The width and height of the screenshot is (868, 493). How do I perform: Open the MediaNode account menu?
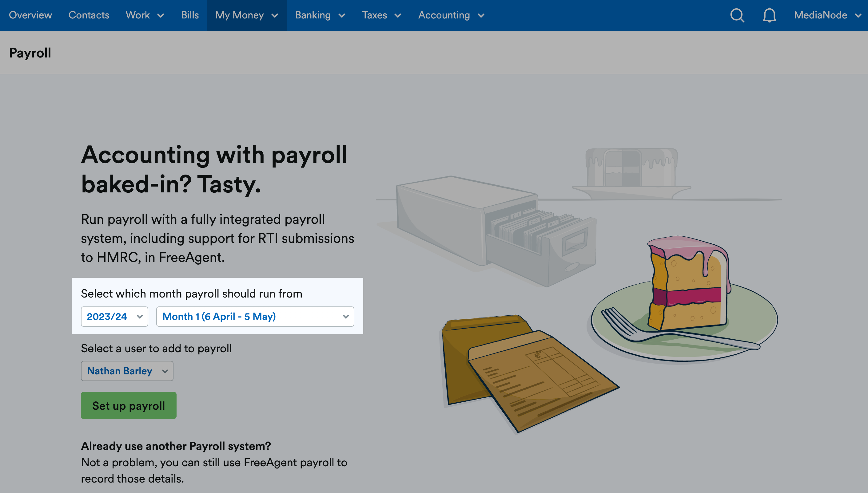[x=828, y=15]
